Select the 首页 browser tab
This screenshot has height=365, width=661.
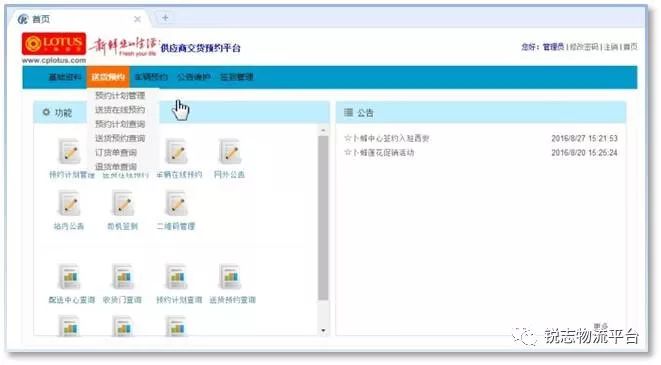80,19
